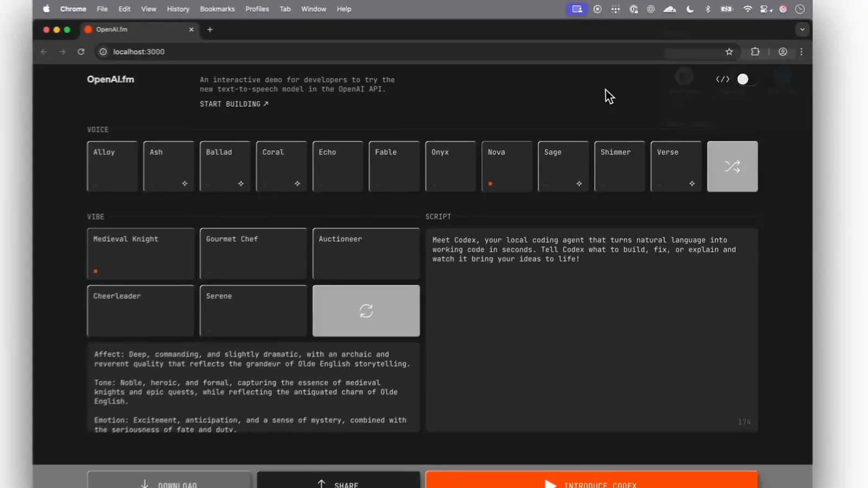Select the Alloy voice
The height and width of the screenshot is (488, 868).
[112, 166]
